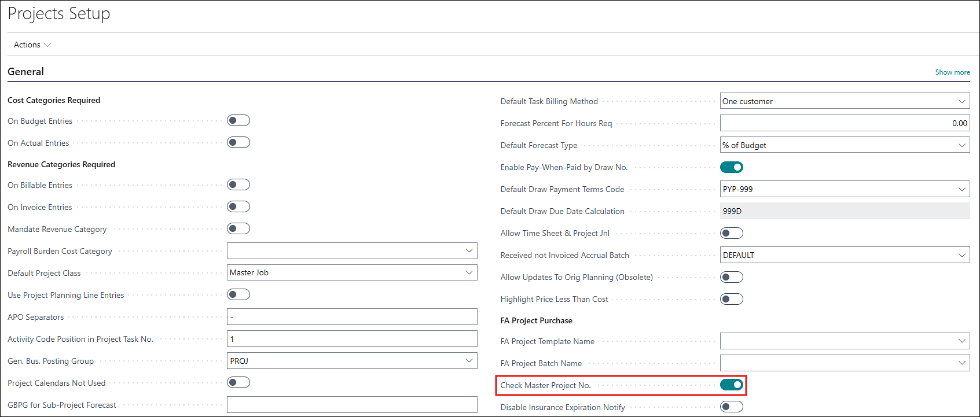
Task: Enable On Billable Entries switch
Action: 238,184
